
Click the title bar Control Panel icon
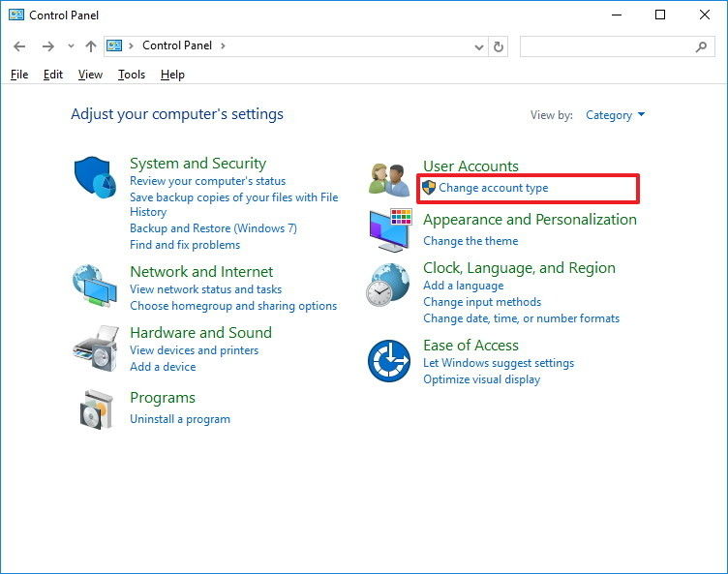(16, 15)
